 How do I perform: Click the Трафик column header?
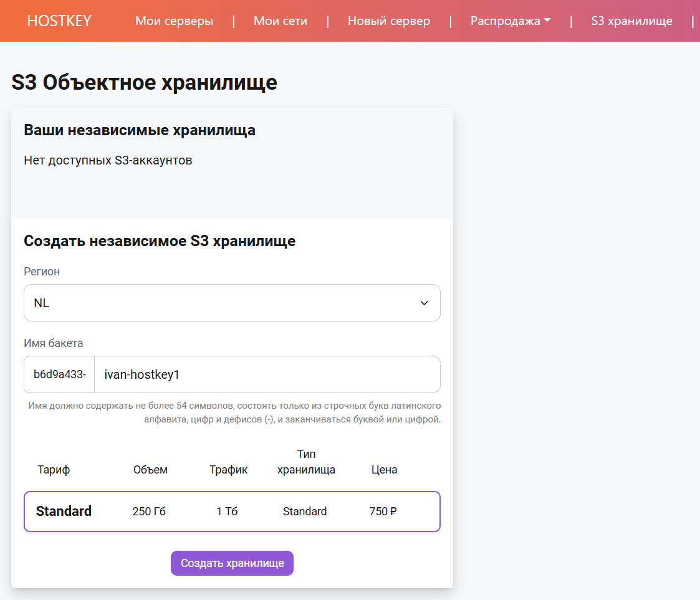228,470
